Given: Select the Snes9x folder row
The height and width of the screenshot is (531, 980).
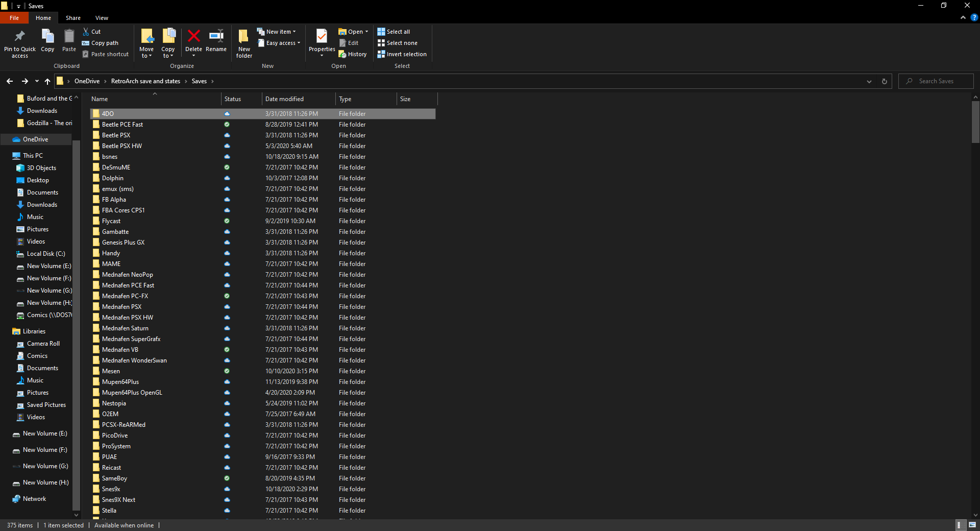Looking at the screenshot, I should click(x=263, y=489).
